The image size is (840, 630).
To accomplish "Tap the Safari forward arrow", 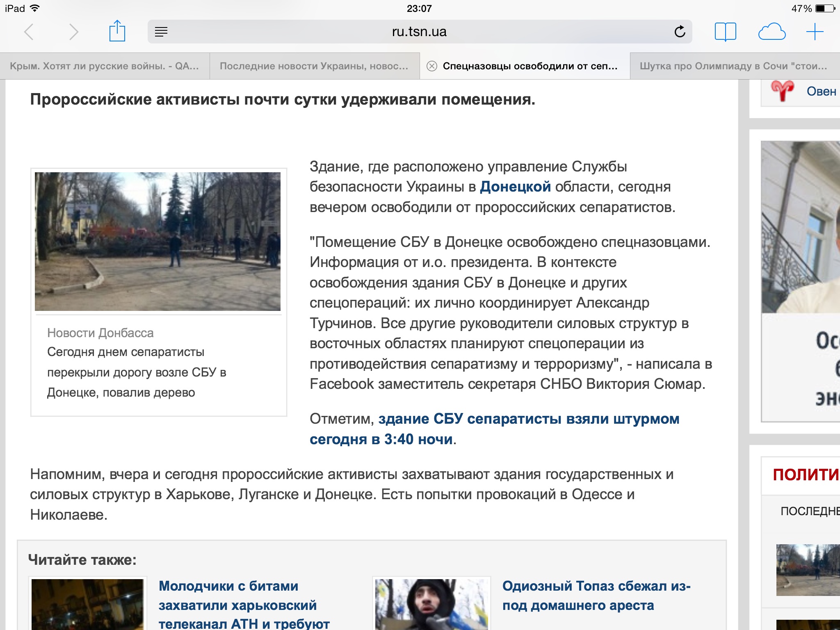I will (73, 32).
